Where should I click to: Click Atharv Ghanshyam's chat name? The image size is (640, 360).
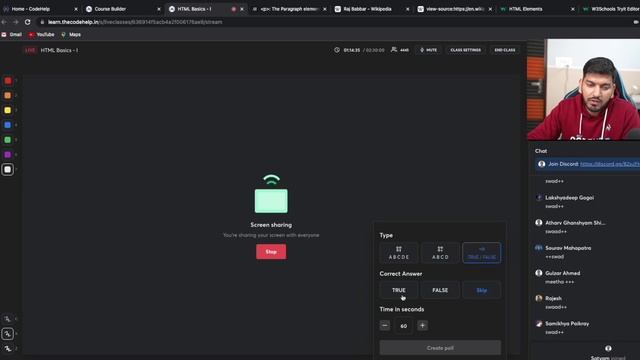point(575,223)
